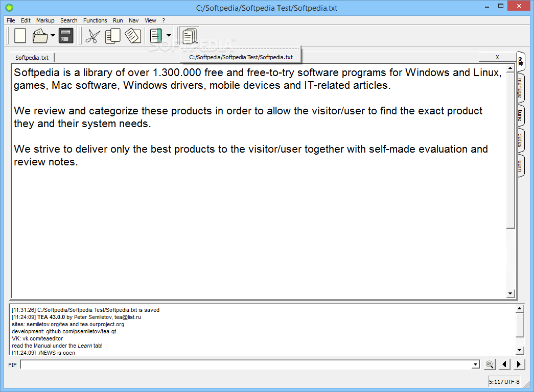Open the Functions menu

[95, 20]
